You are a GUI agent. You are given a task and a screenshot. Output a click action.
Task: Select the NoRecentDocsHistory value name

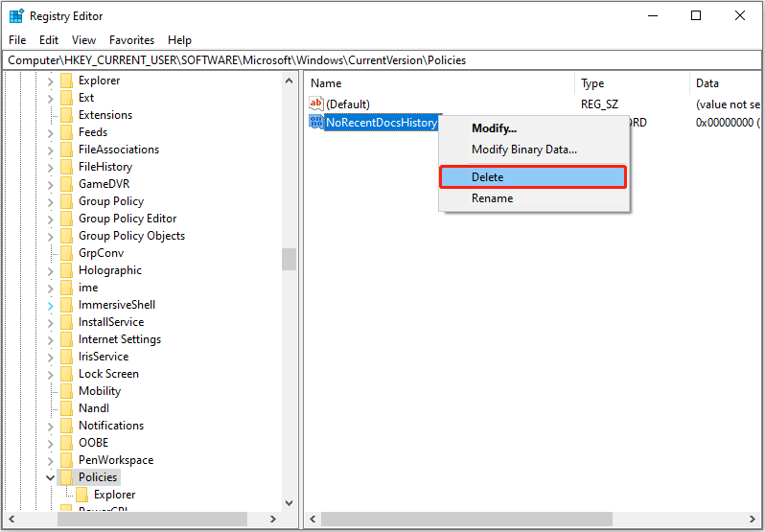coord(382,123)
